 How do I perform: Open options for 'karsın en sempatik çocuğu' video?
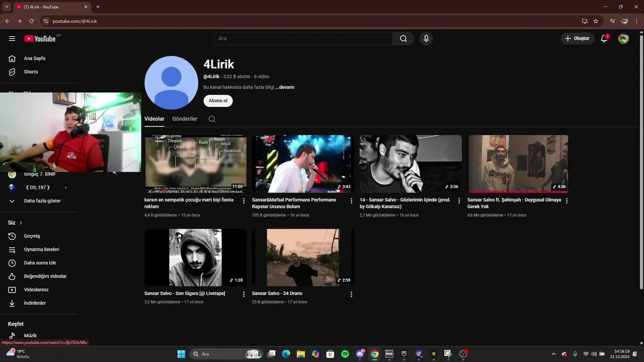[244, 201]
